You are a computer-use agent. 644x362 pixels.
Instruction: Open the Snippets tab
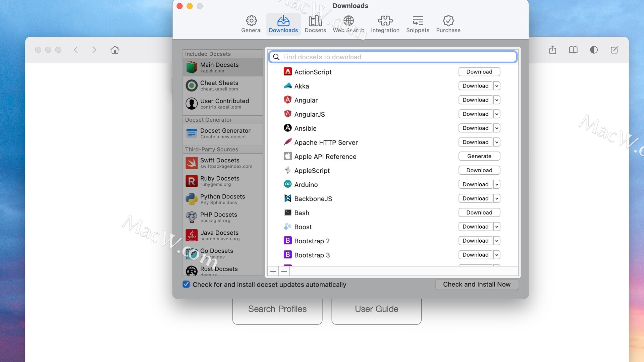tap(418, 24)
